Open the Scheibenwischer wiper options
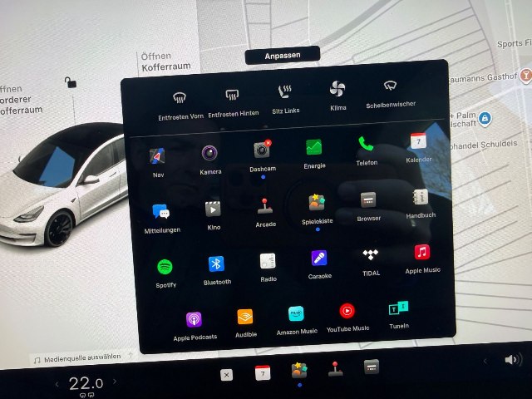Image resolution: width=532 pixels, height=399 pixels. (x=390, y=86)
